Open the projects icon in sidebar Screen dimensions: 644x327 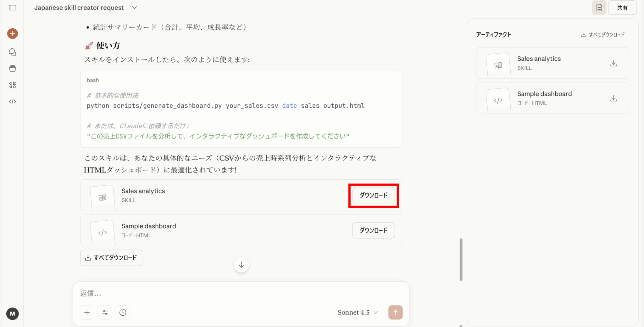[13, 69]
